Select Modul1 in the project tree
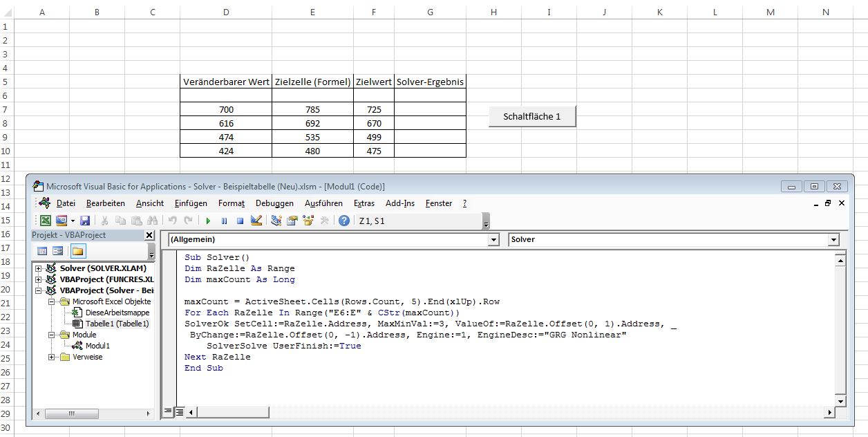This screenshot has width=868, height=437. pos(97,345)
